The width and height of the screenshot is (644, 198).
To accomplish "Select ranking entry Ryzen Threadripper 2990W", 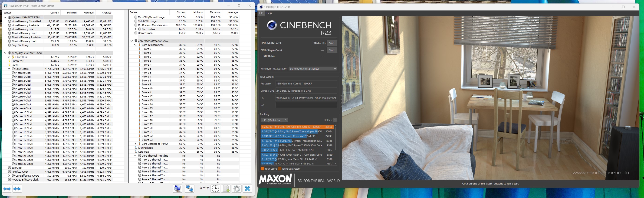I will (297, 131).
